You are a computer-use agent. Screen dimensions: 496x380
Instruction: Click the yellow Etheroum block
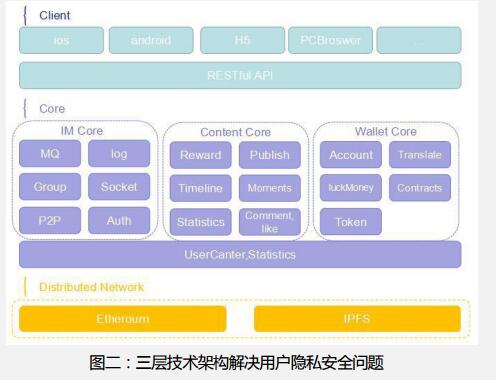point(123,319)
